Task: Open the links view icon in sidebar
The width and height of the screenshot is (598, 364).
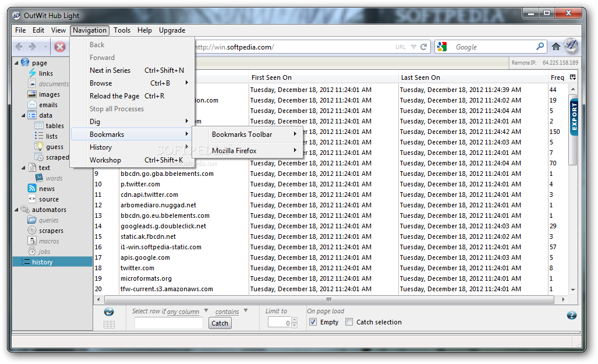Action: tap(33, 73)
